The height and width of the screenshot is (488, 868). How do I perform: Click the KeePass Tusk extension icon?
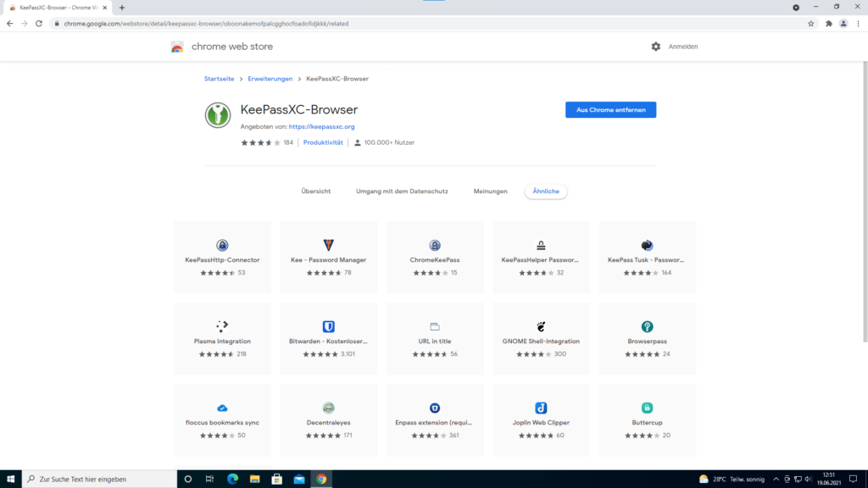point(647,245)
